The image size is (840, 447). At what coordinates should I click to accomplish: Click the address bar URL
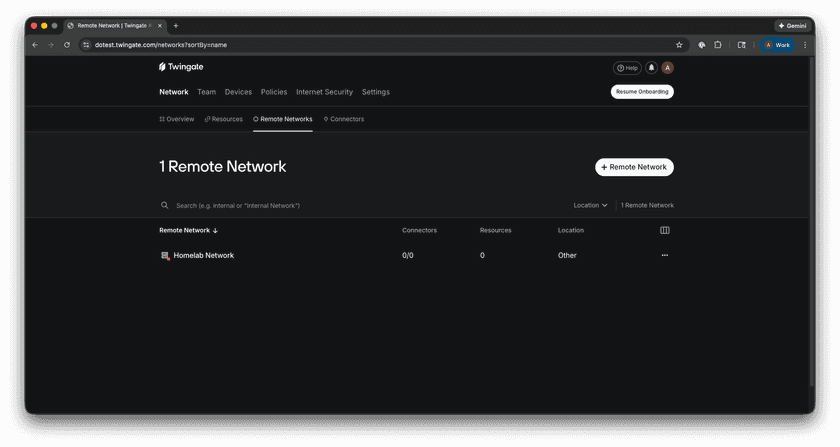[161, 45]
